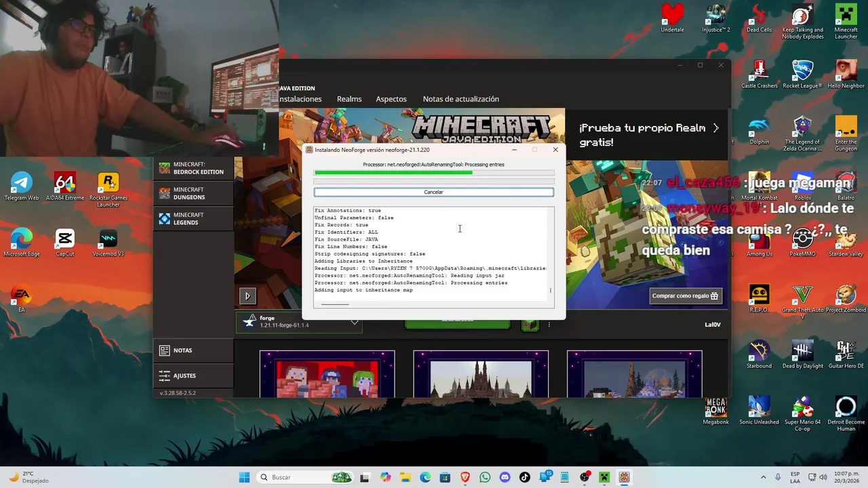
Task: Open TikTok from the taskbar
Action: pos(524,477)
